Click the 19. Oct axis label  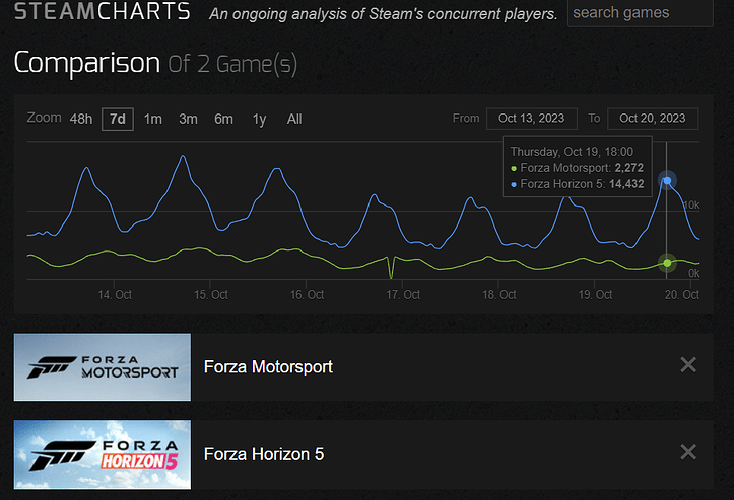pos(595,294)
